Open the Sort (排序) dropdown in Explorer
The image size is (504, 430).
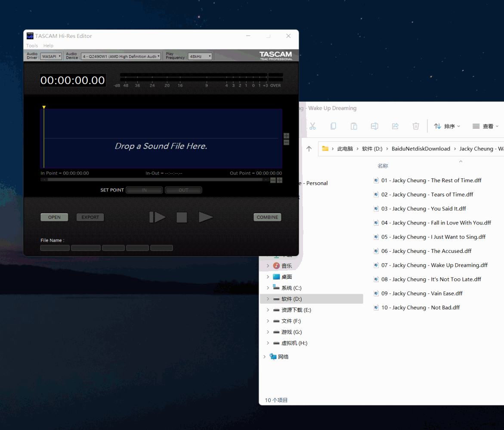[447, 126]
